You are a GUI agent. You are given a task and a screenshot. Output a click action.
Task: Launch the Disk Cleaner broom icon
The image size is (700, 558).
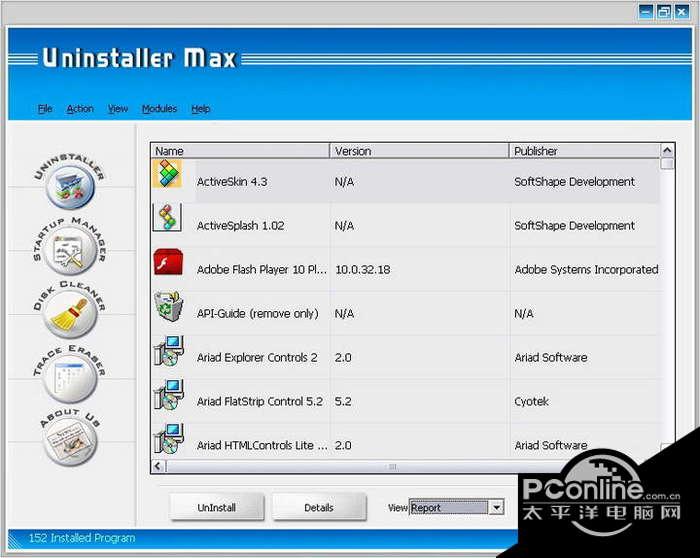[x=71, y=314]
